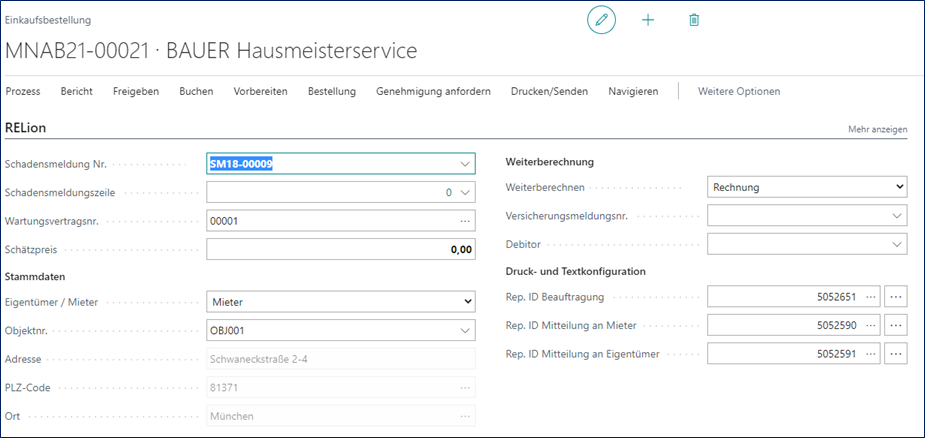925x438 pixels.
Task: Open the Bericht menu
Action: (x=77, y=91)
